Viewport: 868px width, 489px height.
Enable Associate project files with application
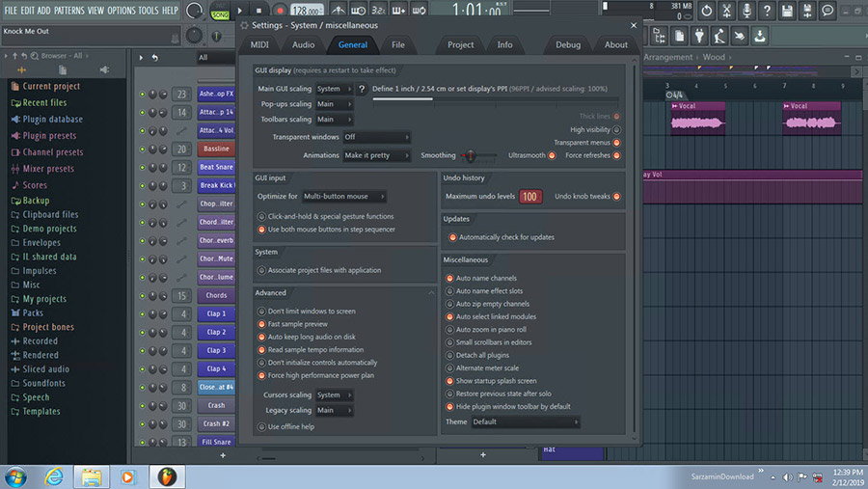coord(261,270)
